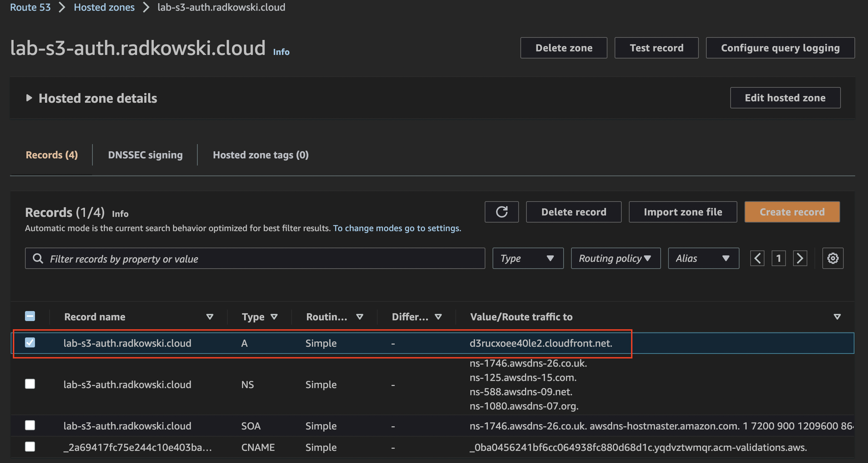Select the CNAME record checkbox
This screenshot has height=463, width=868.
30,447
